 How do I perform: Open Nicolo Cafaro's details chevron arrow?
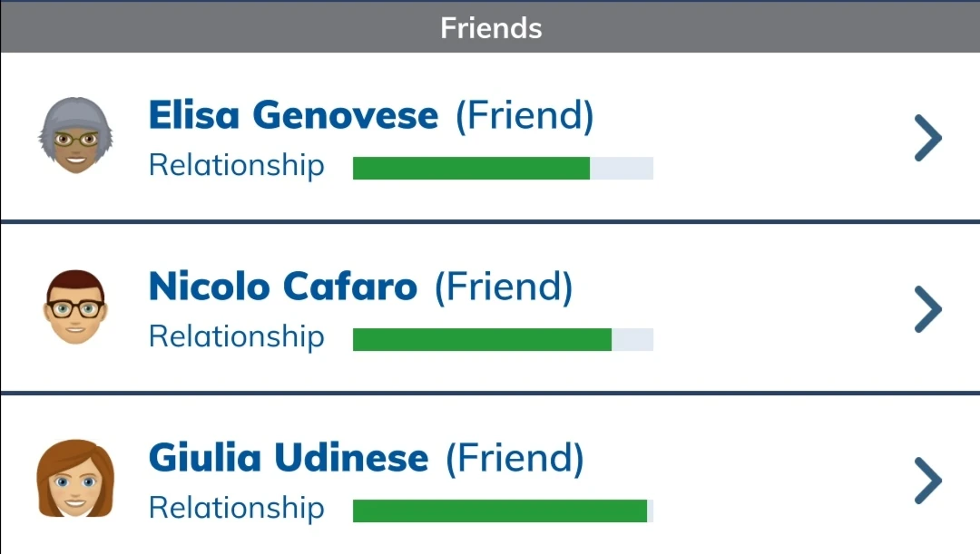927,310
